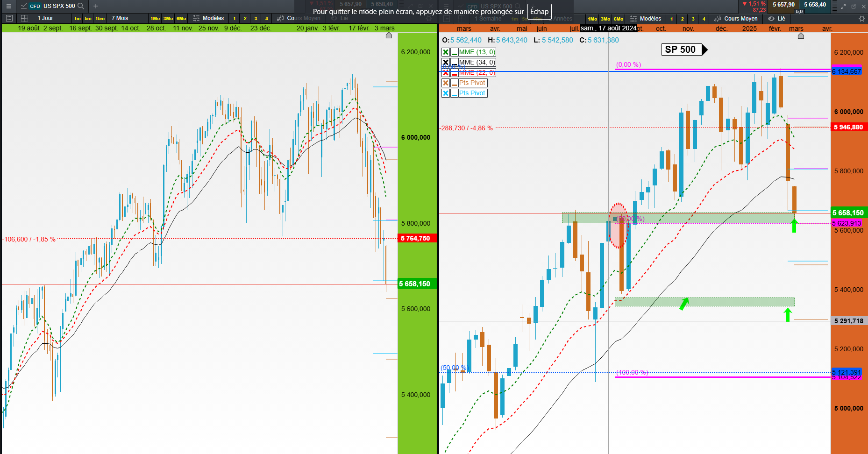Load template 2 in left chart toolbar

coord(245,19)
